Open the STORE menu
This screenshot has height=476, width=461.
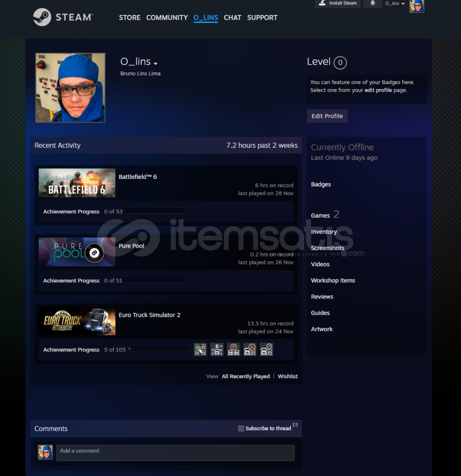[130, 18]
